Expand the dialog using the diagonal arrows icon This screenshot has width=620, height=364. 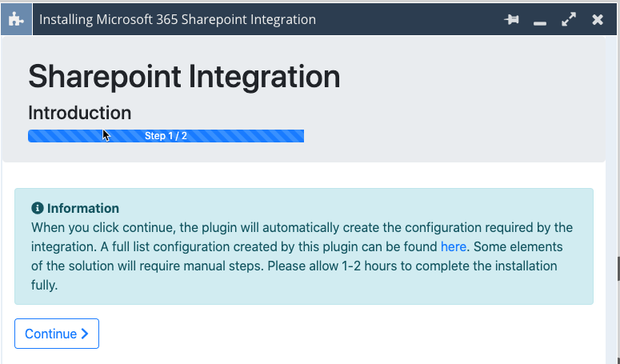(569, 19)
